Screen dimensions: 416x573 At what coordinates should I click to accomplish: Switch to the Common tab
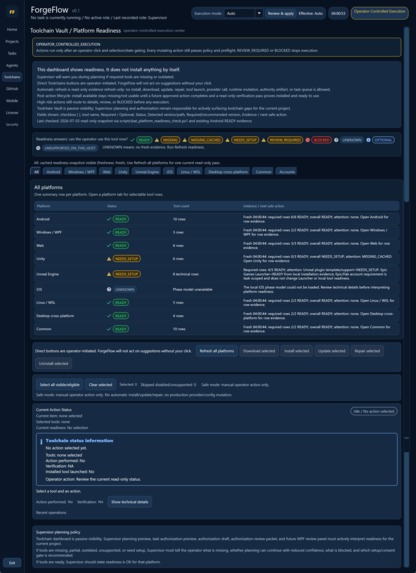pos(264,171)
